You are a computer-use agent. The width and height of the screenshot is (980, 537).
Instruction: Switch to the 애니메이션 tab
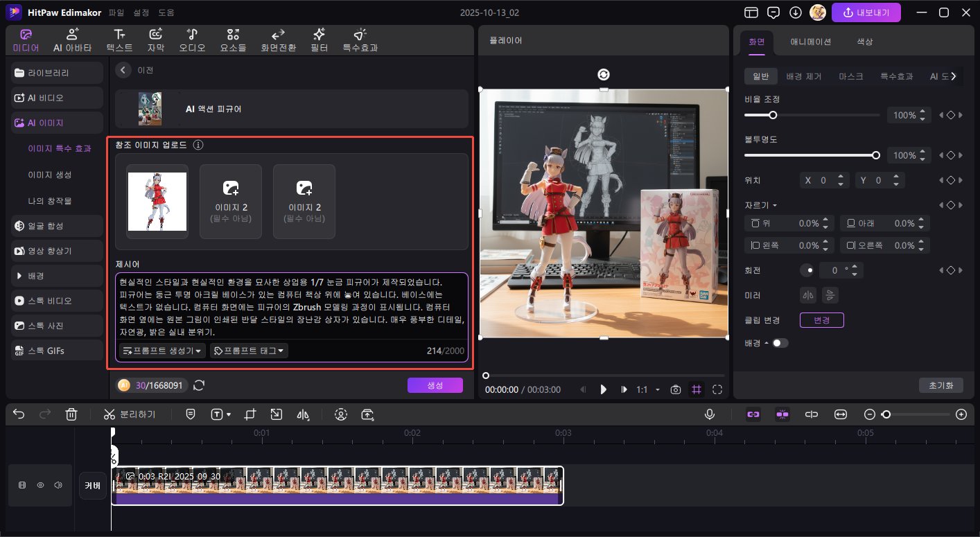pyautogui.click(x=811, y=42)
